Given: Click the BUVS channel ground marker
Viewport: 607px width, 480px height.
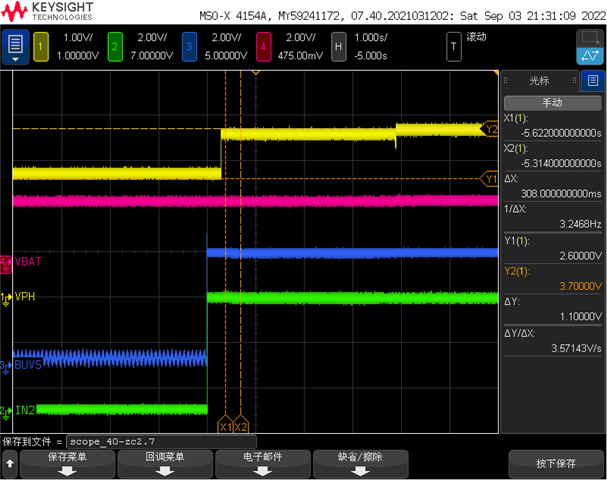Looking at the screenshot, I should click(x=6, y=367).
